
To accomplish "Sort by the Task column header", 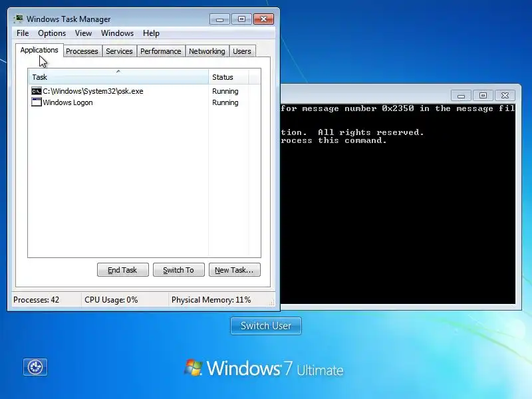I will click(118, 77).
